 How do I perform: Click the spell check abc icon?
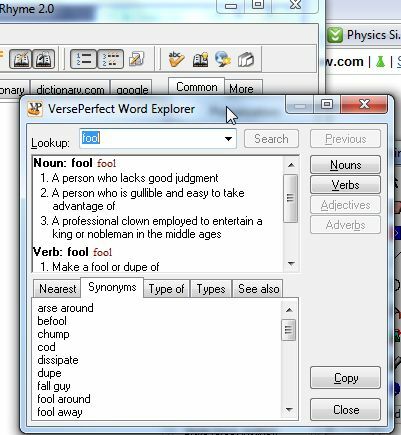coord(176,60)
